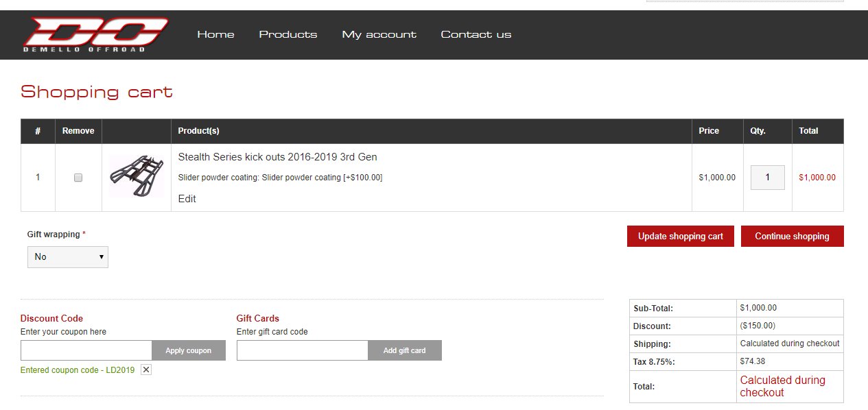This screenshot has height=410, width=868.
Task: Select the 'Enter gift card code' hint text
Action: pos(272,332)
